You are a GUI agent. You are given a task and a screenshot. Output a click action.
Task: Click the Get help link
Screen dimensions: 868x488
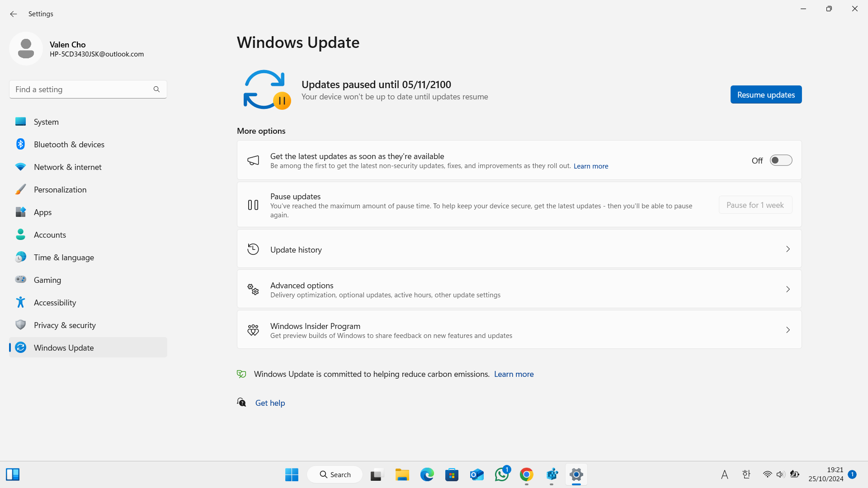click(x=270, y=403)
